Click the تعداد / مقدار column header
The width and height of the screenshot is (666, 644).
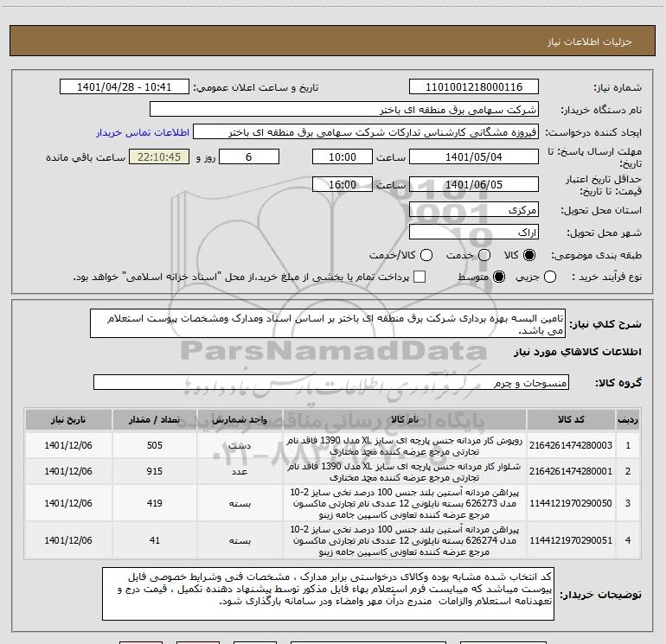point(155,419)
